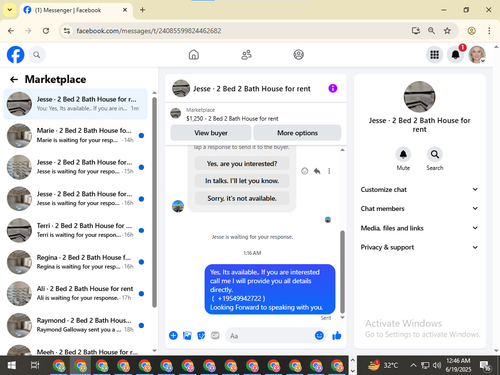Open the emoji picker in message box
Screen dimensions: 500x375
[x=319, y=335]
